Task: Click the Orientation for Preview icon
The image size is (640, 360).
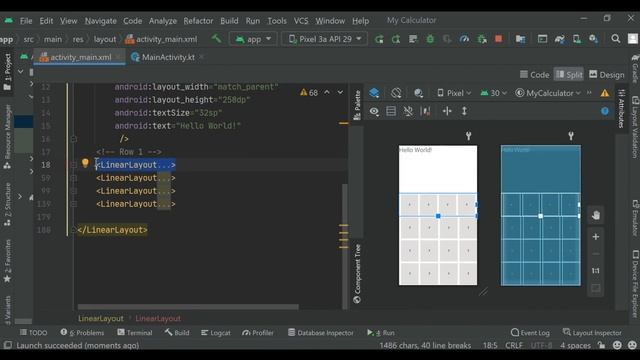Action: 396,93
